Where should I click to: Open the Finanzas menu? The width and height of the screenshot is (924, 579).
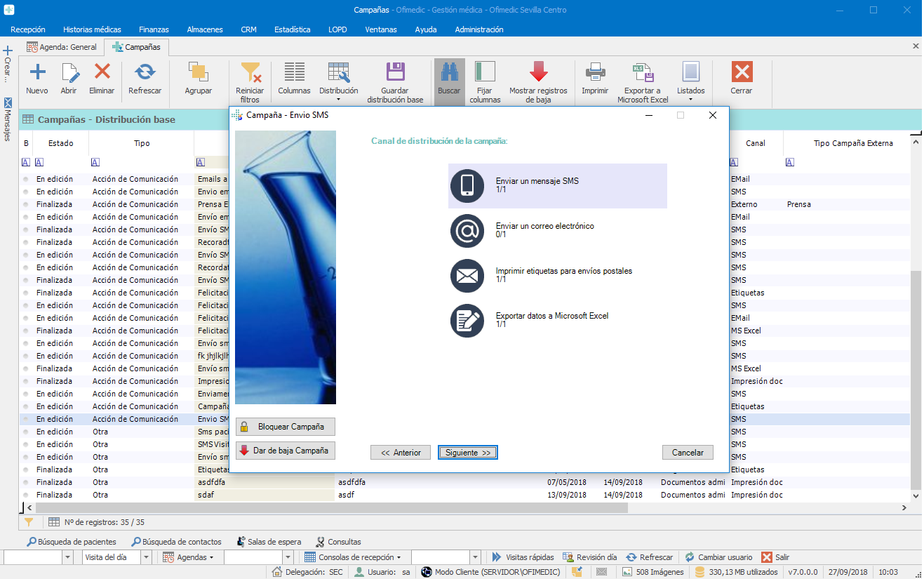(x=154, y=29)
